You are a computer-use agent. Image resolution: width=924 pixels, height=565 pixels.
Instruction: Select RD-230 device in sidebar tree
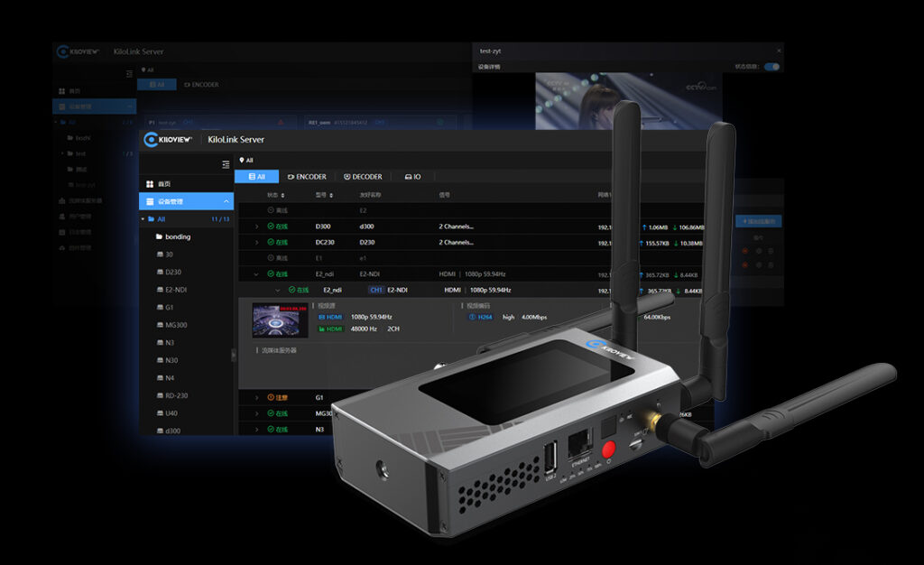172,396
